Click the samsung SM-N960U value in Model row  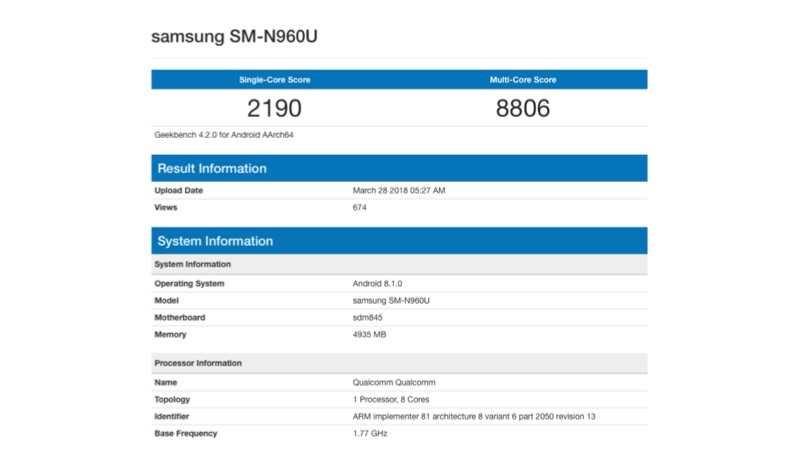pyautogui.click(x=391, y=301)
